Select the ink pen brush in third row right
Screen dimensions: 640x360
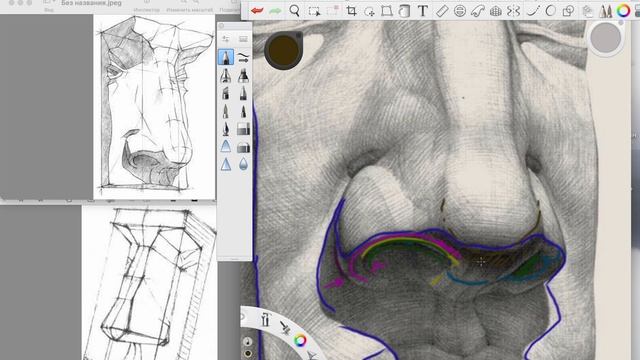pos(243,93)
